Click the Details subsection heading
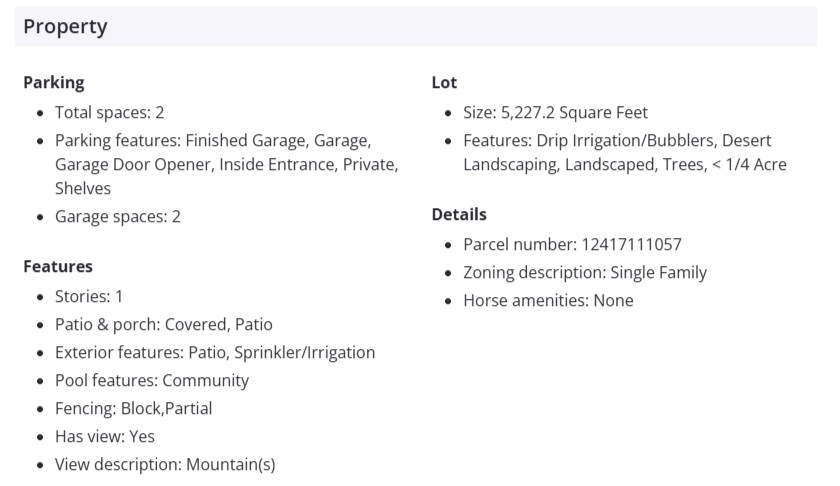The width and height of the screenshot is (840, 486). tap(459, 214)
